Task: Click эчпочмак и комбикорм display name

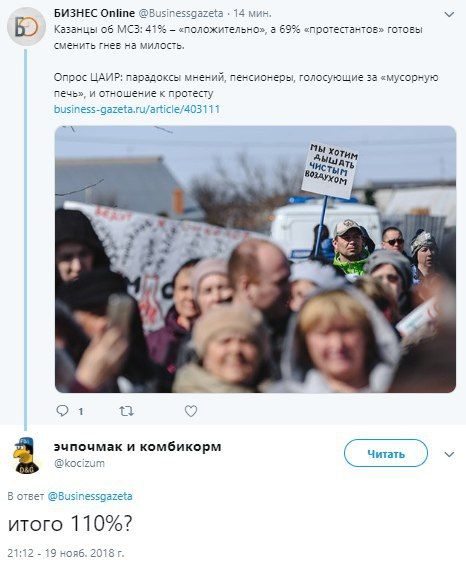Action: pos(137,447)
